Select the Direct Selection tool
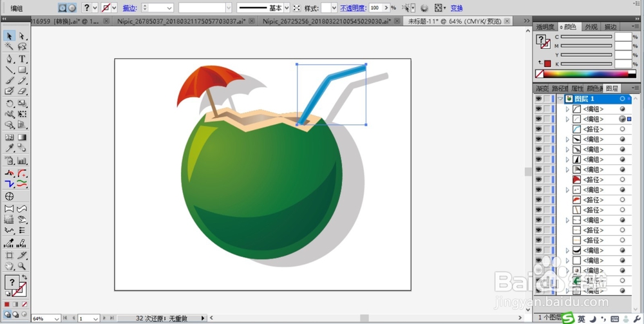This screenshot has height=324, width=644. (22, 36)
